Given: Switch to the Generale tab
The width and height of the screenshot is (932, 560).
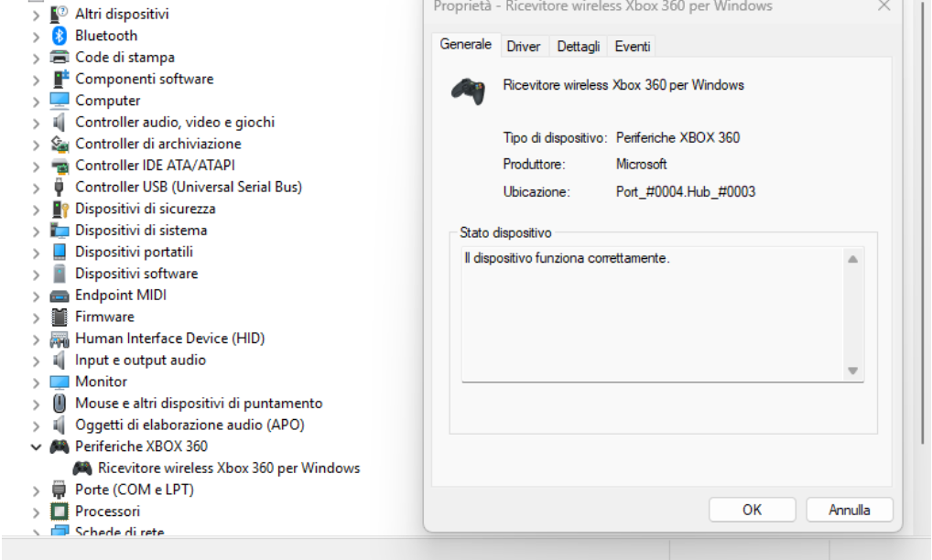Looking at the screenshot, I should pos(466,45).
